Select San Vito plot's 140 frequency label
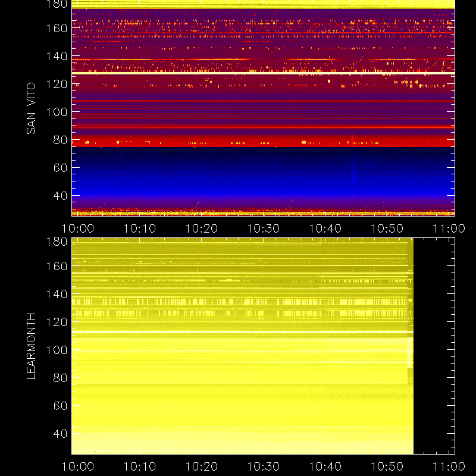This screenshot has height=476, width=476. 57,56
